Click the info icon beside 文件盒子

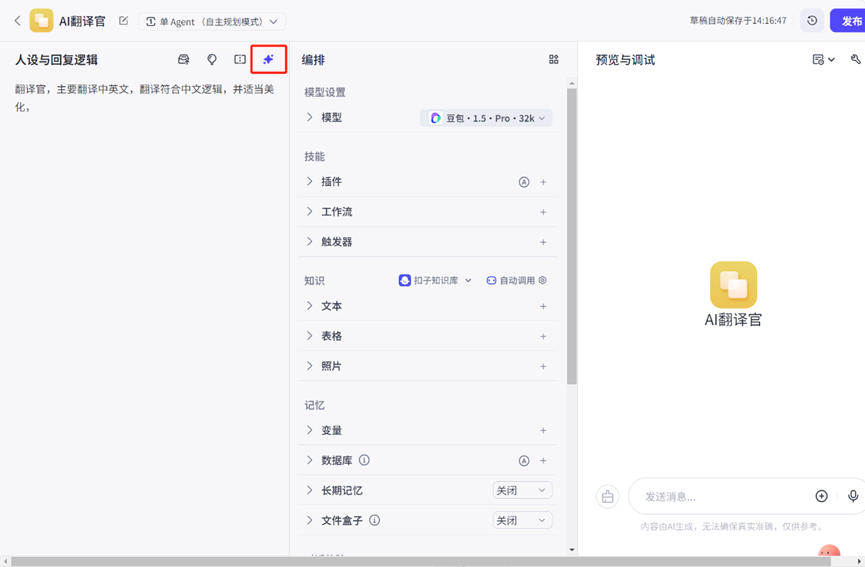click(375, 520)
